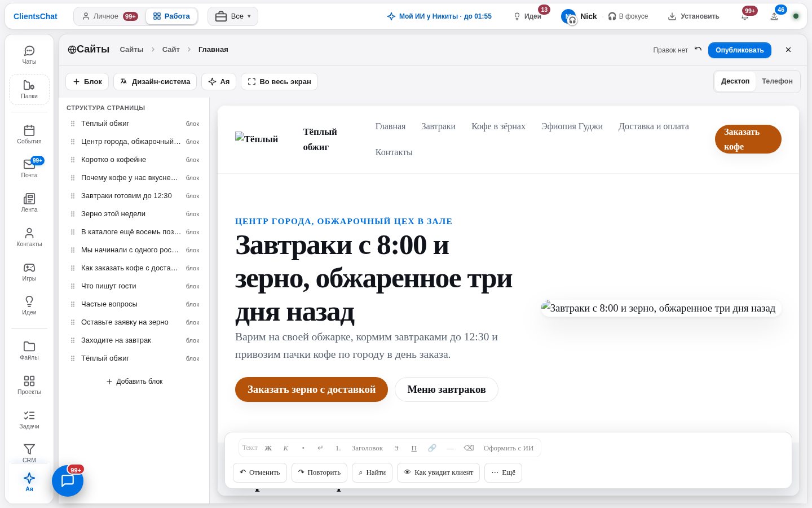Insert a numbered list with 1.

pos(338,448)
